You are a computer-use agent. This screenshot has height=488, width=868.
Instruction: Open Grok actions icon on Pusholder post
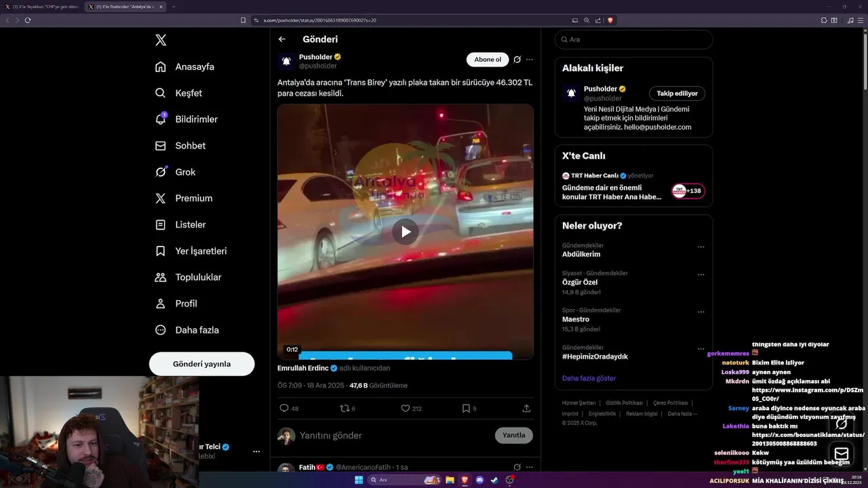517,60
